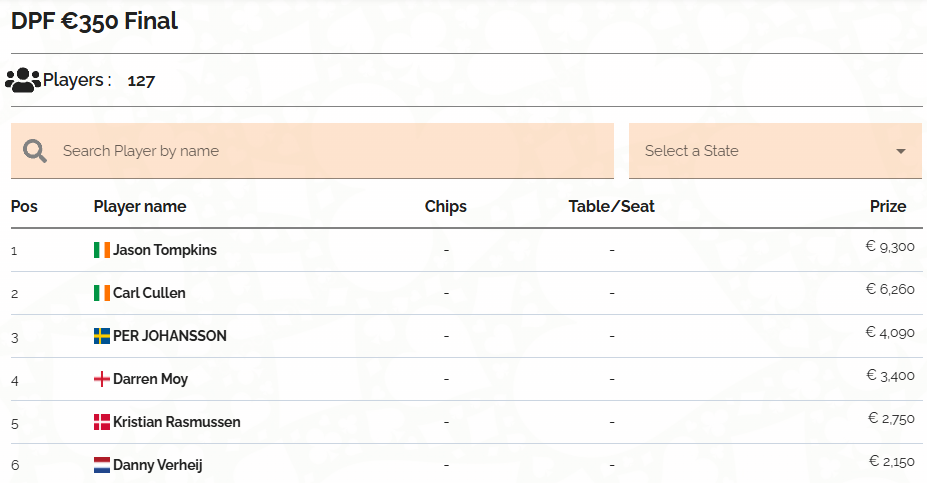Click the dropdown arrow in state selector
Screen dimensions: 927x483
pyautogui.click(x=900, y=151)
